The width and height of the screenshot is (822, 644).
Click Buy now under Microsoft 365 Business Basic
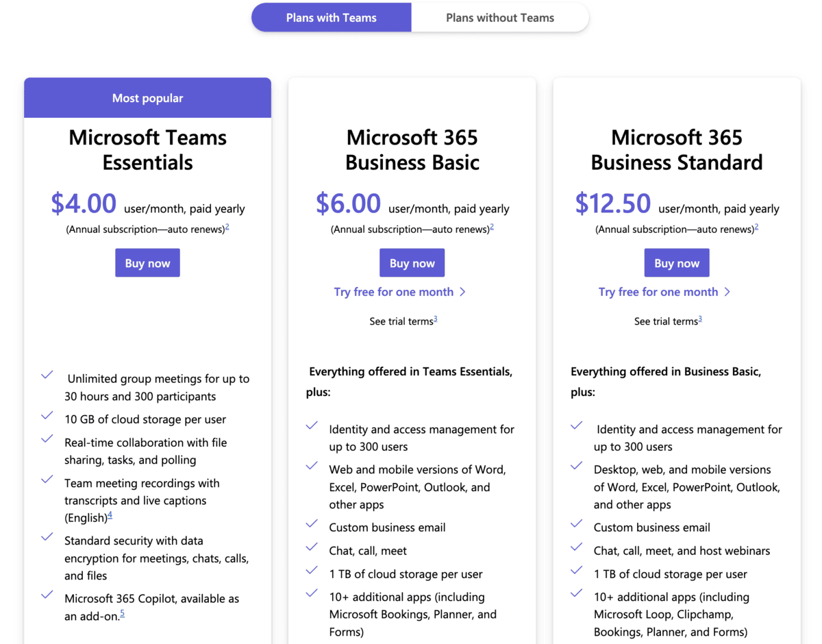point(412,262)
